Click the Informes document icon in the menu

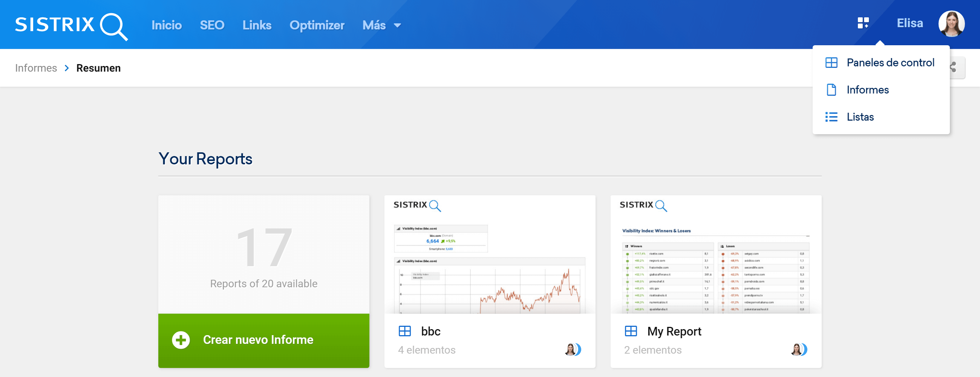831,90
